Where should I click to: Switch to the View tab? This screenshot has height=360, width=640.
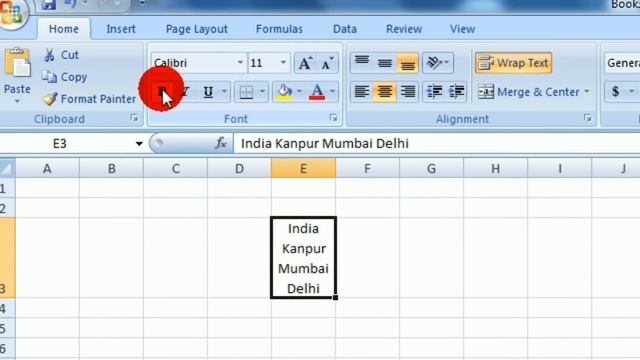(462, 29)
